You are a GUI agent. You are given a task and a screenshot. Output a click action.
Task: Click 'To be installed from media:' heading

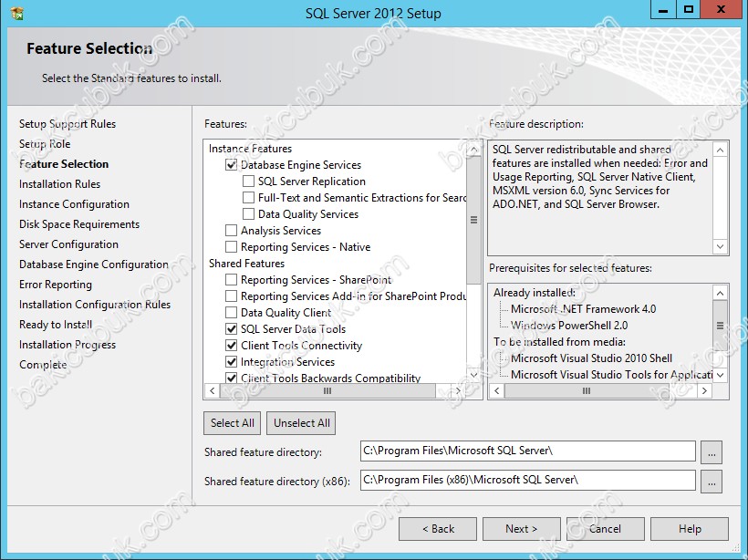click(559, 342)
